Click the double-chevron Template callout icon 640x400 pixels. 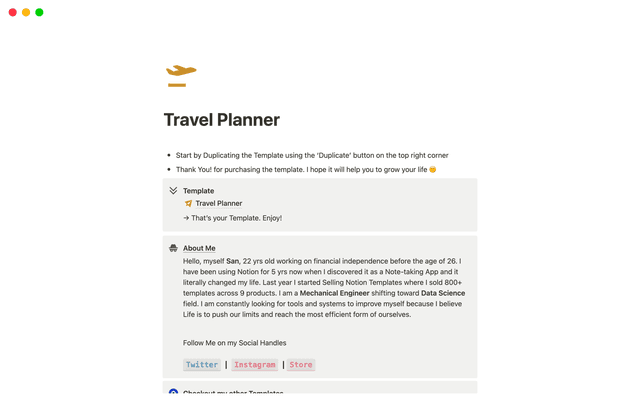pos(173,190)
